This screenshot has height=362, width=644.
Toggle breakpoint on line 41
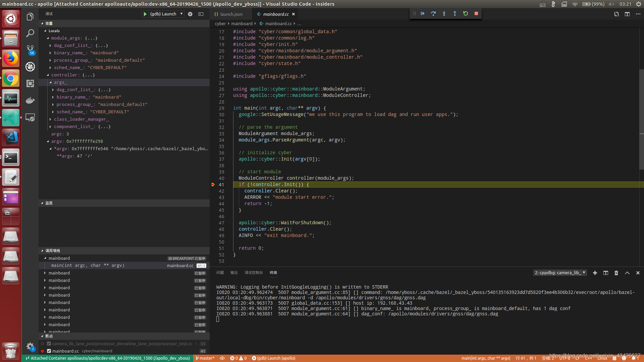[x=213, y=184]
